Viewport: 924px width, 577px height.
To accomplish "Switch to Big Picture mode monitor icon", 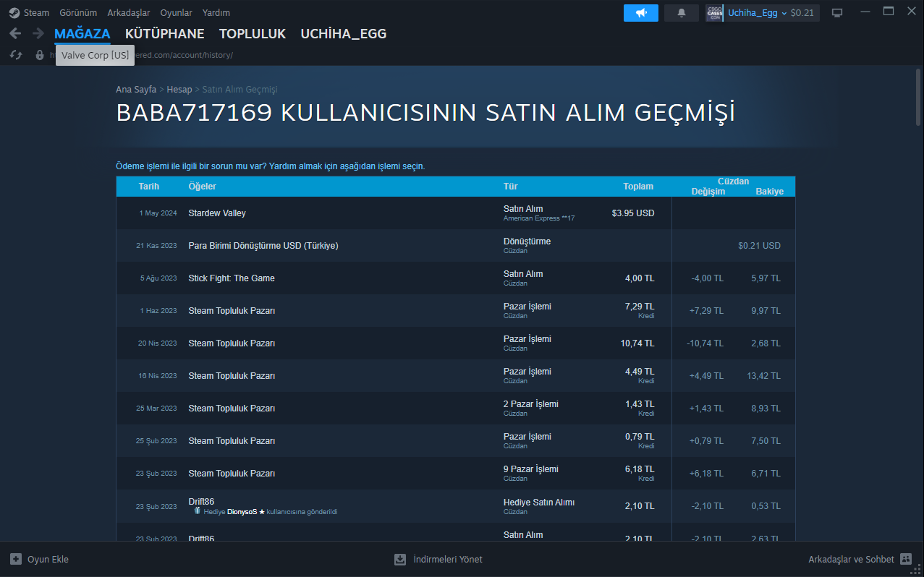I will pos(837,13).
